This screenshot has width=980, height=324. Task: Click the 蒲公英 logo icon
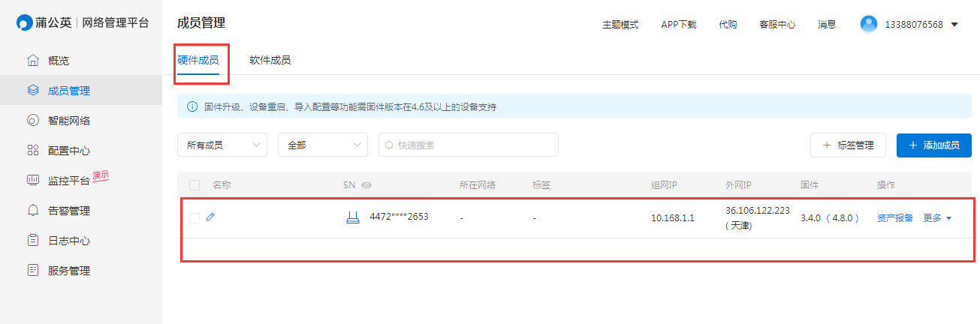[25, 23]
